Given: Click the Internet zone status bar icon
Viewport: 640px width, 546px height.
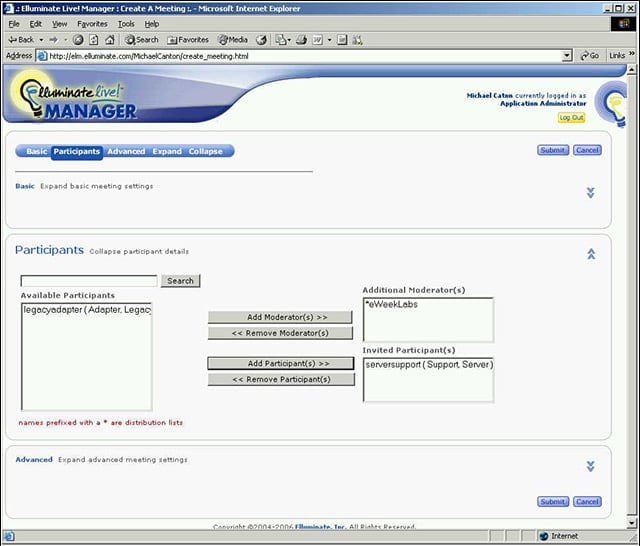Looking at the screenshot, I should [x=543, y=536].
